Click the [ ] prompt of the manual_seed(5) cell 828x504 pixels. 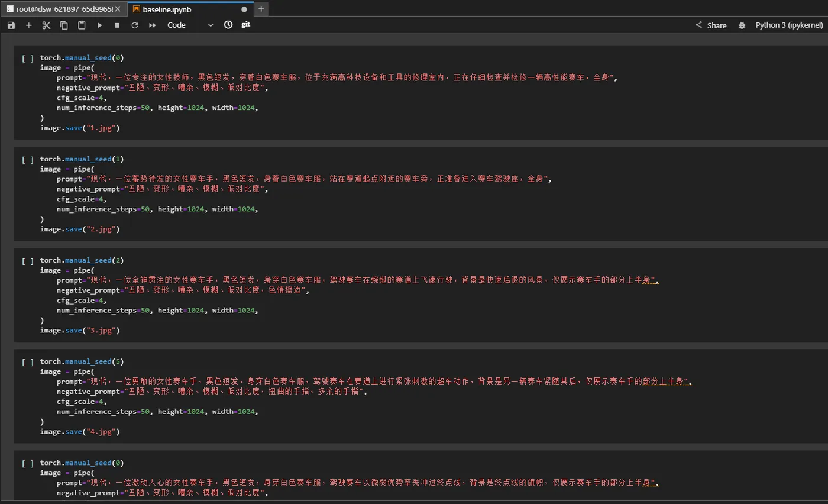27,362
